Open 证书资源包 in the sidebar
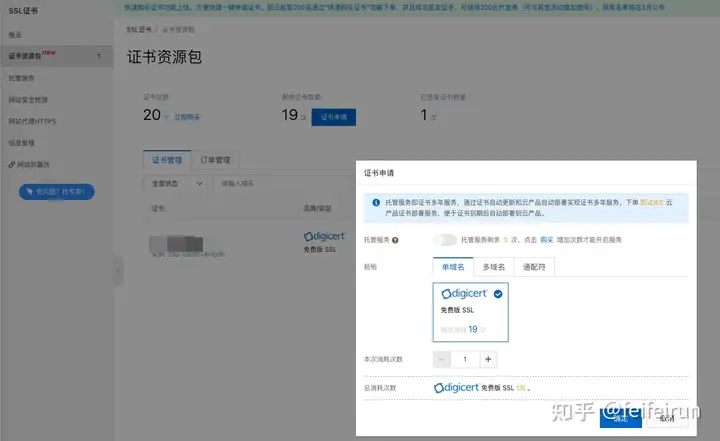 point(56,56)
